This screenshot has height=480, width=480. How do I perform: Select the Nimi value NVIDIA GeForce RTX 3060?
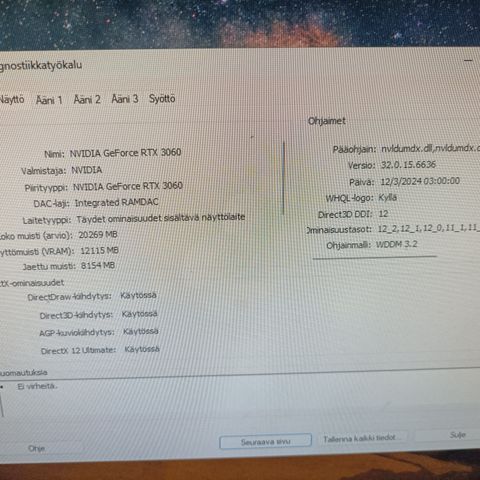pos(125,153)
